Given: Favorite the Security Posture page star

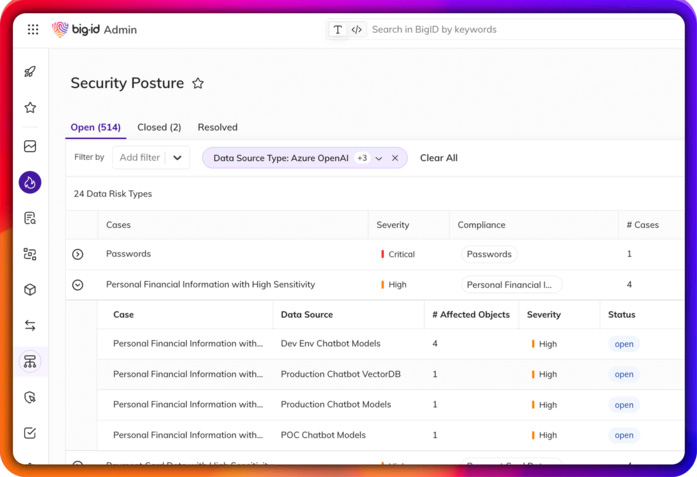Looking at the screenshot, I should (198, 84).
